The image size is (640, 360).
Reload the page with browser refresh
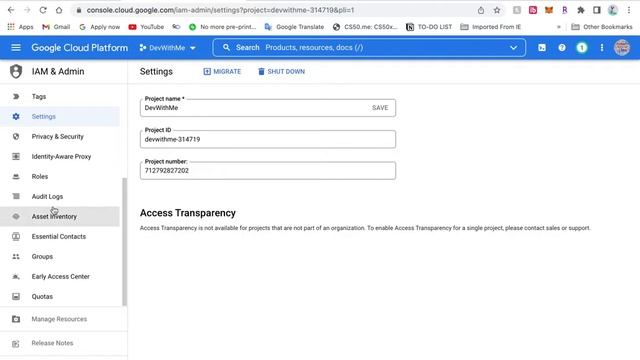pyautogui.click(x=43, y=10)
